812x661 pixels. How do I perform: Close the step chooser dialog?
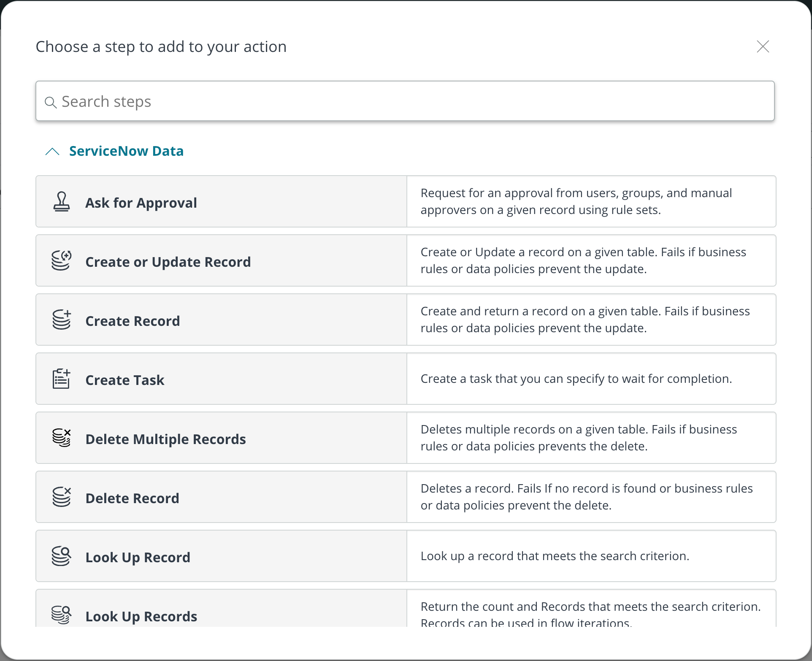point(763,46)
